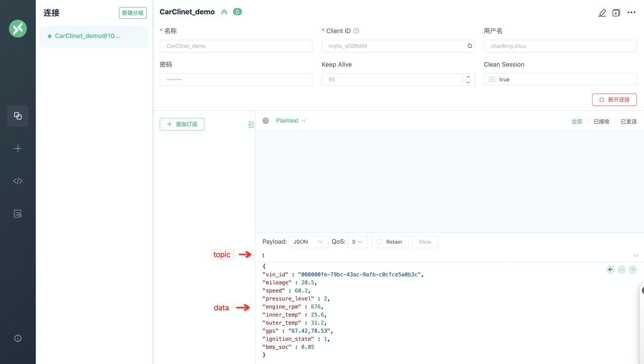
Task: Show all messages with 全部 tab
Action: coord(577,121)
